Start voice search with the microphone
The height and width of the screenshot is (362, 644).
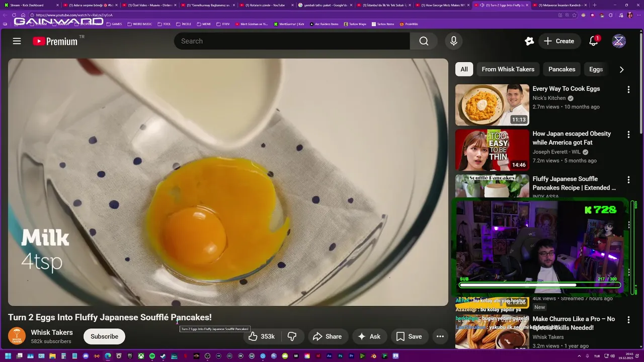[454, 41]
